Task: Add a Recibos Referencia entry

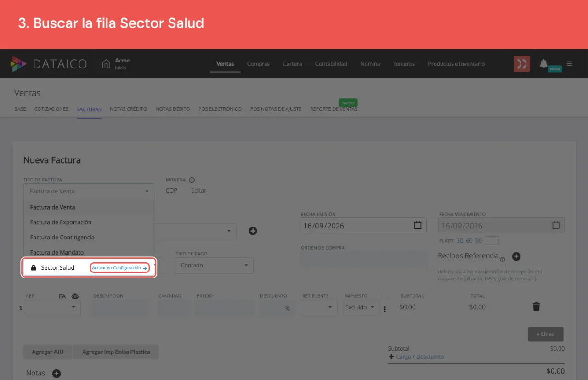Action: click(x=516, y=256)
